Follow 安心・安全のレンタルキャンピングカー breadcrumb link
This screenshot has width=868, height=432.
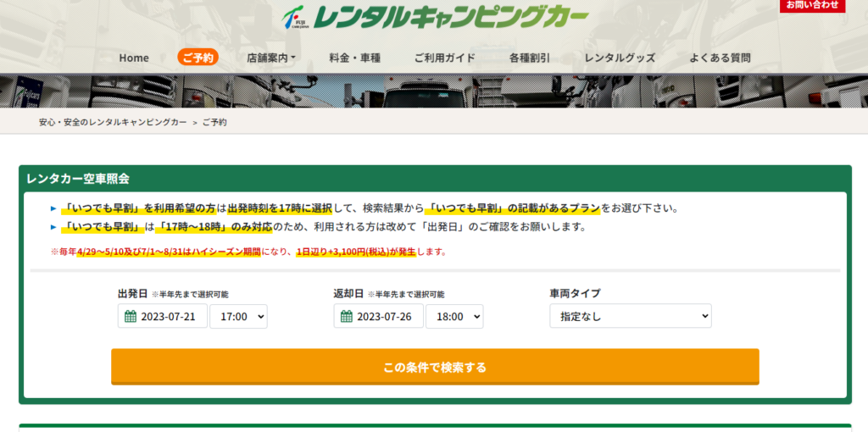(113, 122)
